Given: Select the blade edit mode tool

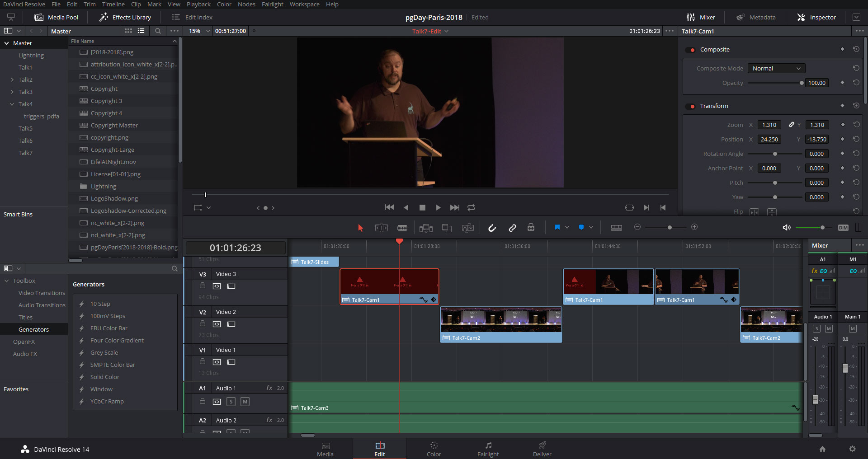Looking at the screenshot, I should [402, 228].
